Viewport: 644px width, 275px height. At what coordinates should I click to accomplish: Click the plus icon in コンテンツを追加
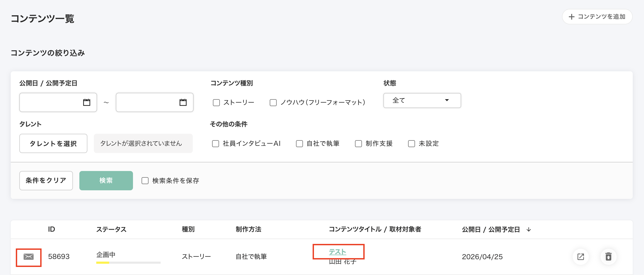pyautogui.click(x=572, y=17)
